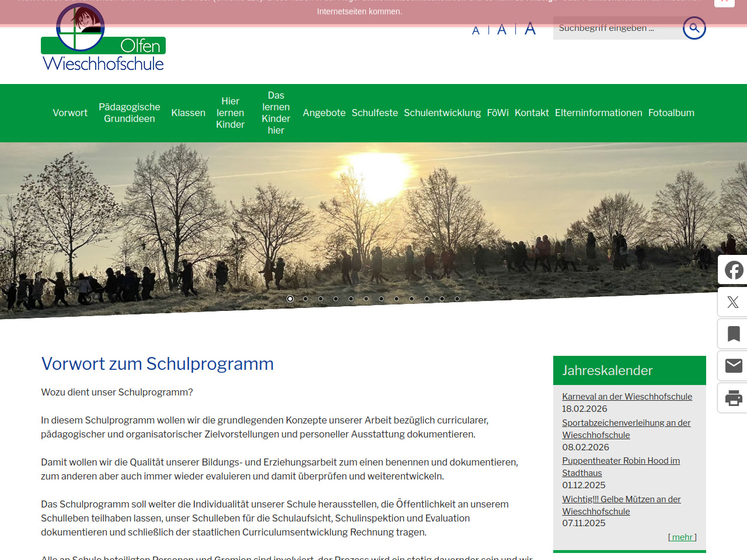The height and width of the screenshot is (560, 747).
Task: Select the smallest font size A
Action: [476, 30]
